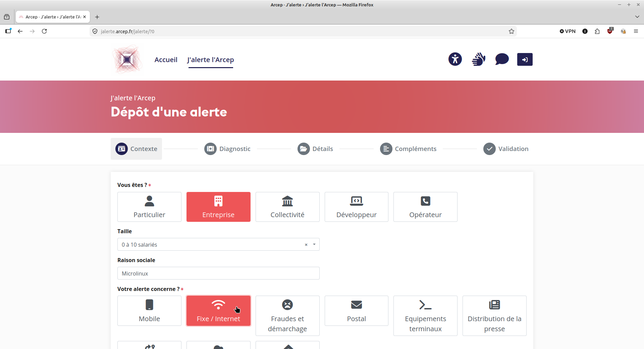Image resolution: width=644 pixels, height=349 pixels.
Task: Choose Mobile as alert subject
Action: tap(149, 311)
